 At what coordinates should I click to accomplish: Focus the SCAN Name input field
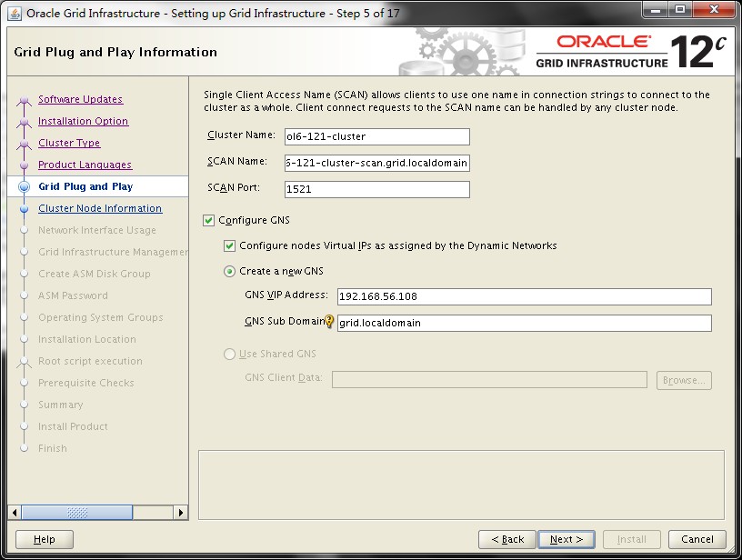[x=377, y=163]
